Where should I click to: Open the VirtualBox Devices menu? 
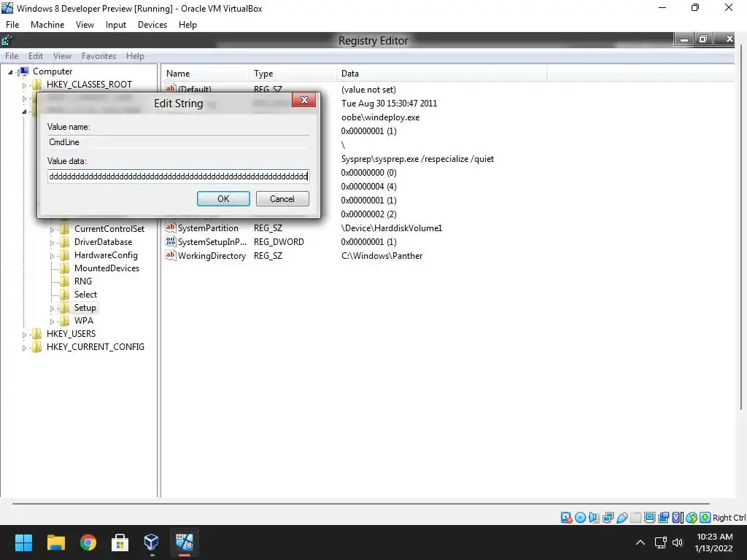pyautogui.click(x=152, y=25)
